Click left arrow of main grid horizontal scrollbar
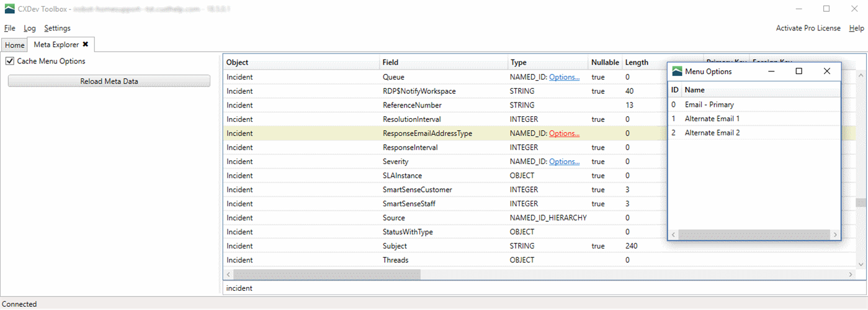This screenshot has width=868, height=310. click(228, 274)
